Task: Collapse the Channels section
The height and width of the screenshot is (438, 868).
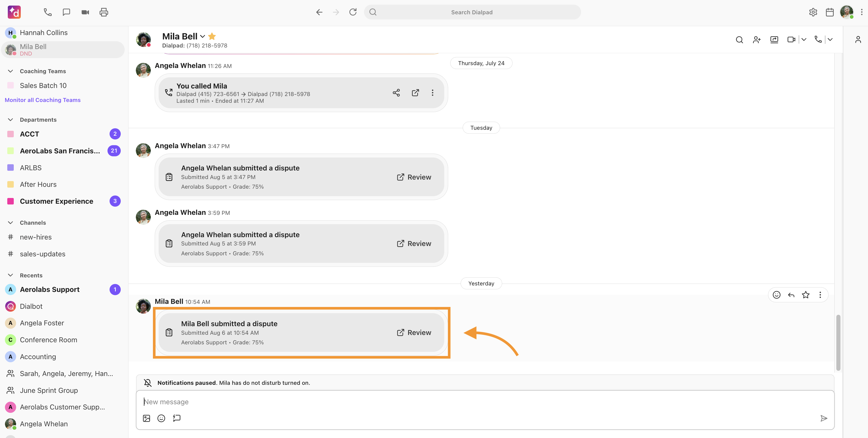Action: (x=10, y=223)
